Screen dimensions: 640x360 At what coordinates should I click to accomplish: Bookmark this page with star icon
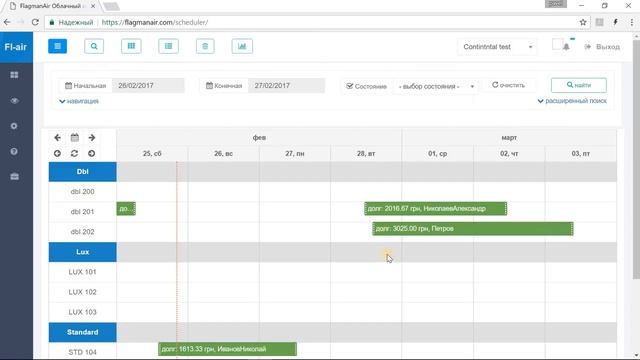tap(583, 22)
